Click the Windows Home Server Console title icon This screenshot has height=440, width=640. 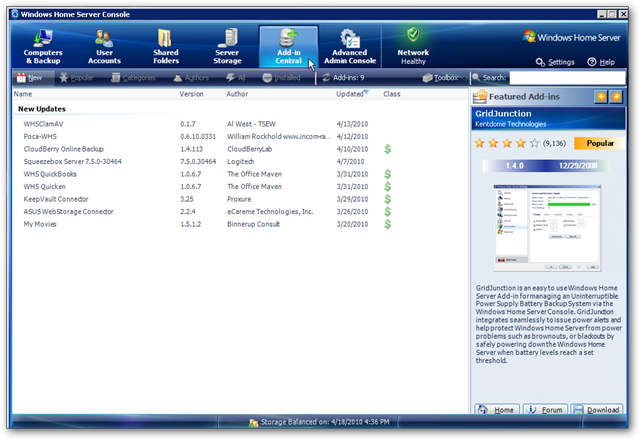click(15, 14)
